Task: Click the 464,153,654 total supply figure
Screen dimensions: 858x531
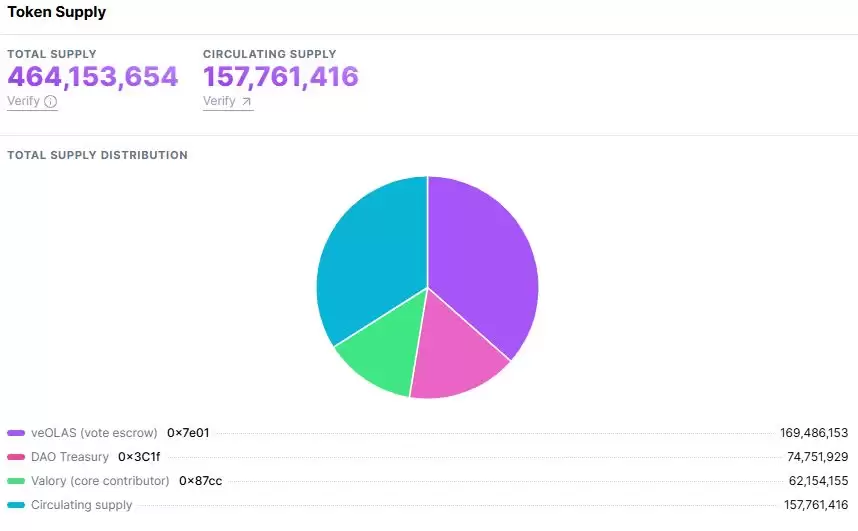Action: (x=93, y=77)
